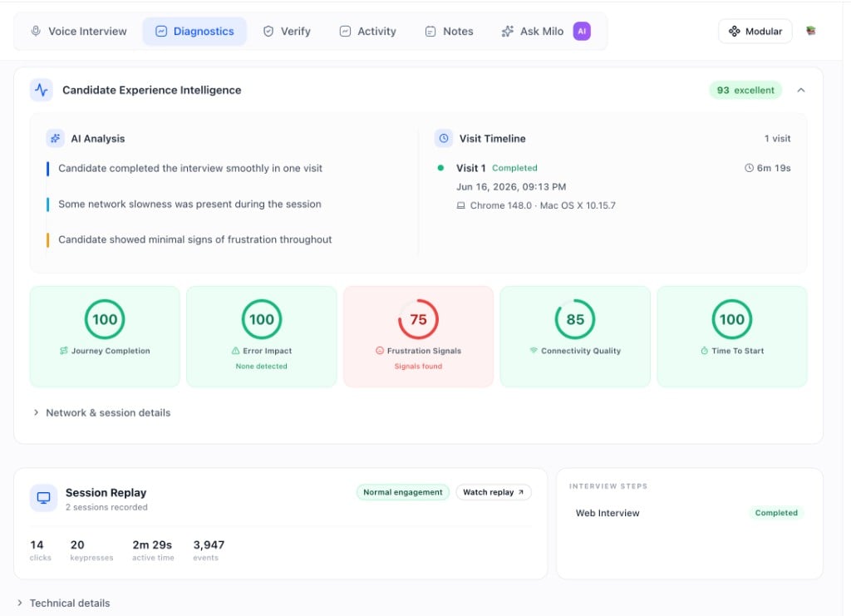The height and width of the screenshot is (616, 851).
Task: Click the 14 clicks statistic
Action: click(x=40, y=549)
